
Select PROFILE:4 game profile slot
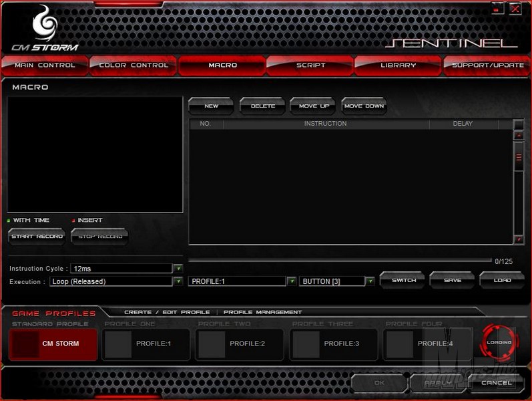pyautogui.click(x=427, y=344)
